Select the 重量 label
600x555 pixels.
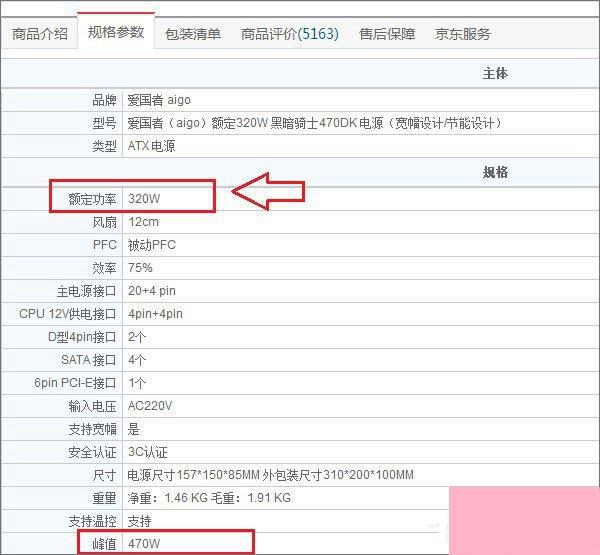pos(104,498)
